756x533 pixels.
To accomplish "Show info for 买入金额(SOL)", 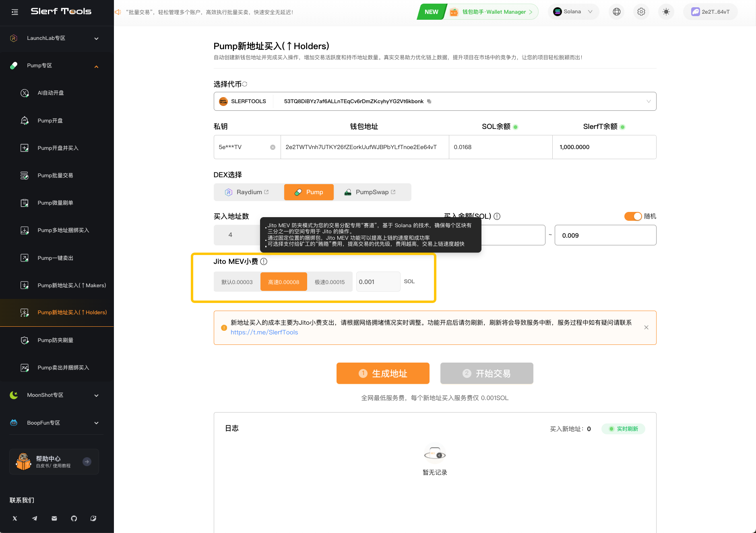I will click(497, 216).
